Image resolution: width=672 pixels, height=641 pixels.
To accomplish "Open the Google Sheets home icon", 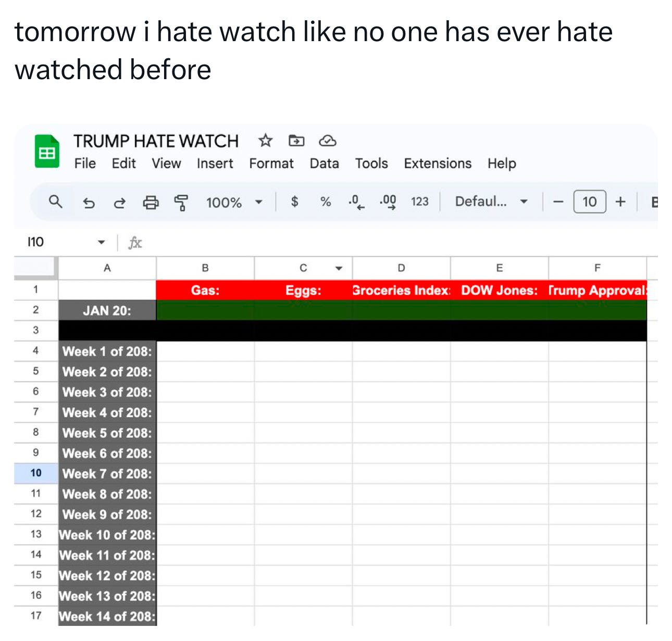I will tap(47, 152).
